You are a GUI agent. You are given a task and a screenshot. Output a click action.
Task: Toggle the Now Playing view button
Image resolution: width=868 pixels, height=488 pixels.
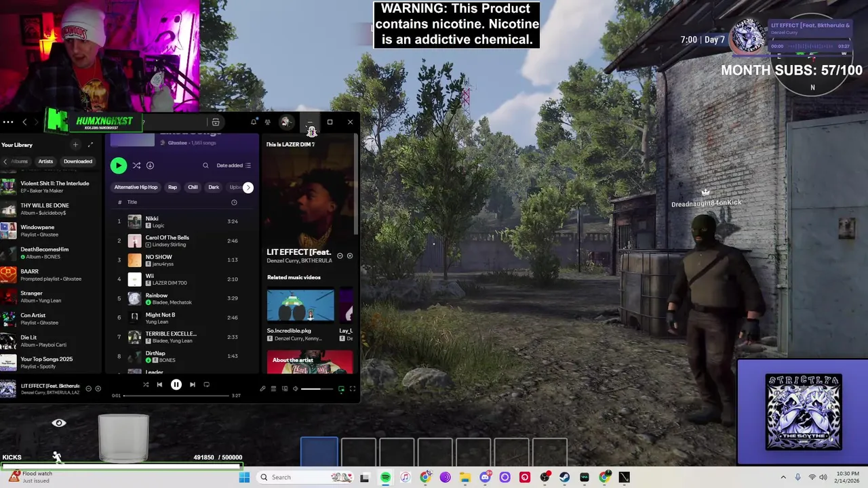coord(341,388)
